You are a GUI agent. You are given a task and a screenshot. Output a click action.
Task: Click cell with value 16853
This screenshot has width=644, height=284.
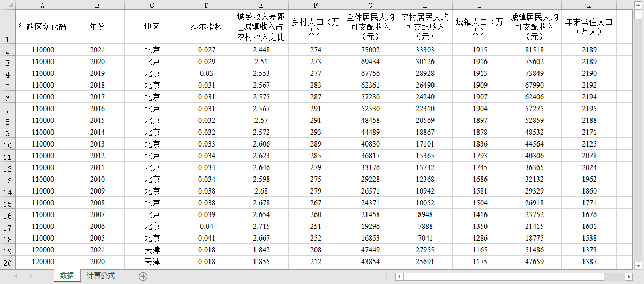point(370,239)
